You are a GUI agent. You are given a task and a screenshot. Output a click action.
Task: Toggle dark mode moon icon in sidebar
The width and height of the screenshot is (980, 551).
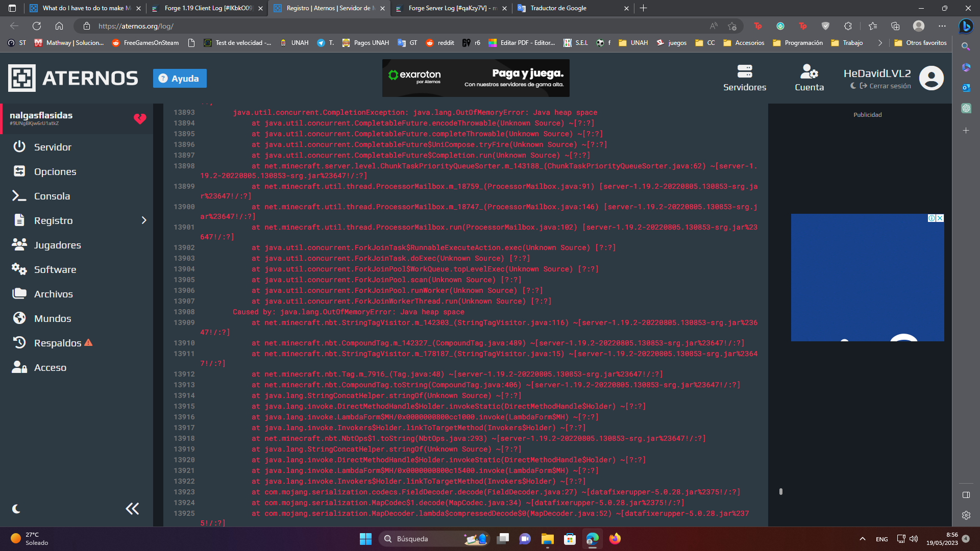tap(16, 509)
